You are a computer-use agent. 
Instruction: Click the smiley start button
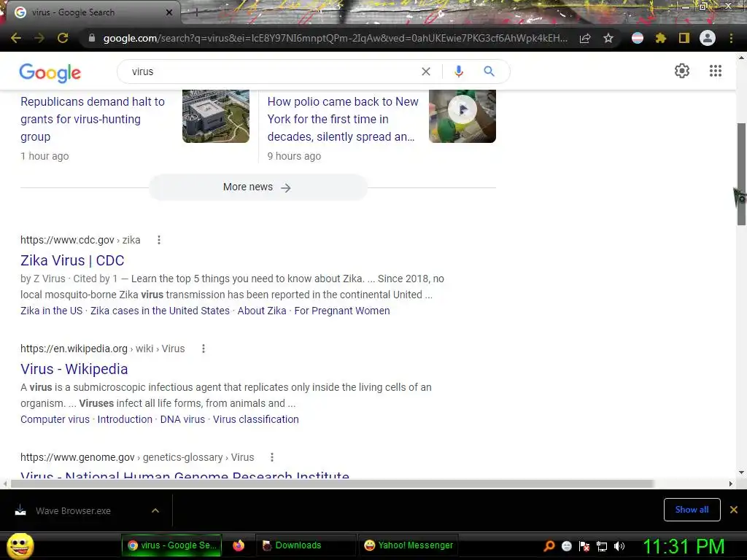pyautogui.click(x=20, y=545)
